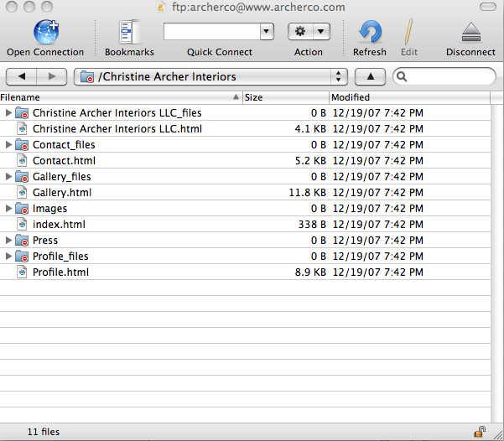
Task: Select the Contact.html filename
Action: point(65,161)
